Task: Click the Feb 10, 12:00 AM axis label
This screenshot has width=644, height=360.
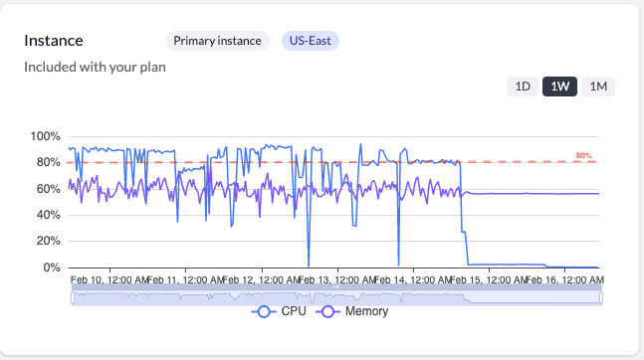Action: [108, 280]
